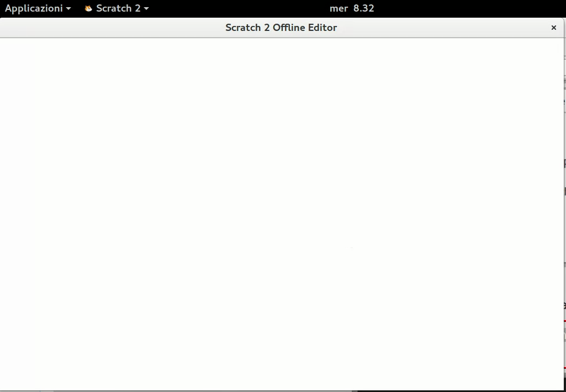Expand the arrow beside Scratch 2
566x392 pixels.
pos(146,9)
